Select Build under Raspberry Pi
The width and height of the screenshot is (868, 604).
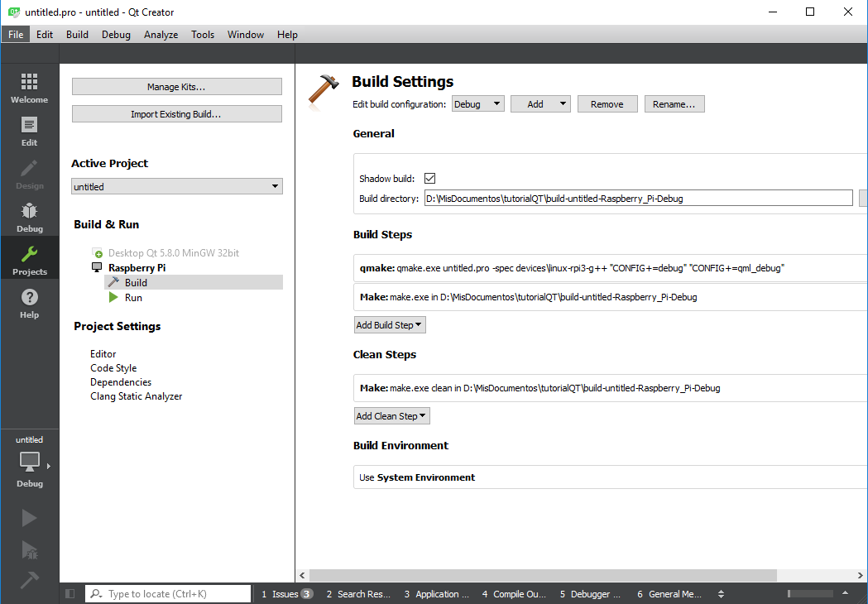click(194, 282)
